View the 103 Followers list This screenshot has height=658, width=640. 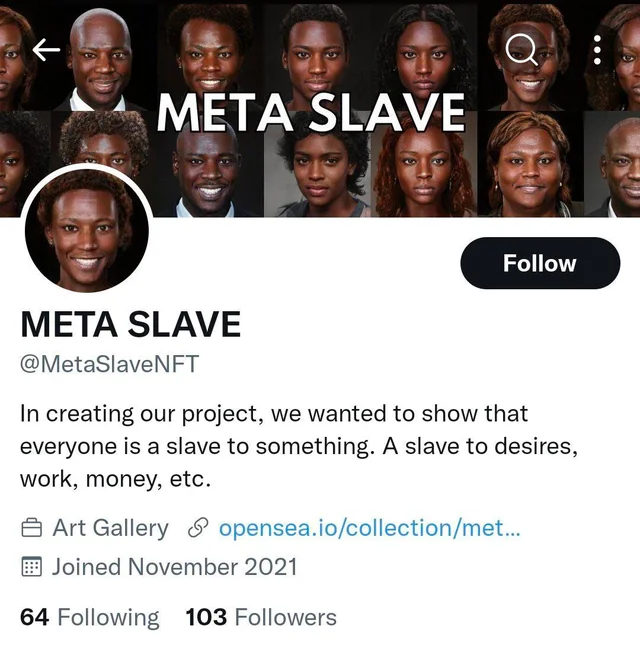point(261,617)
